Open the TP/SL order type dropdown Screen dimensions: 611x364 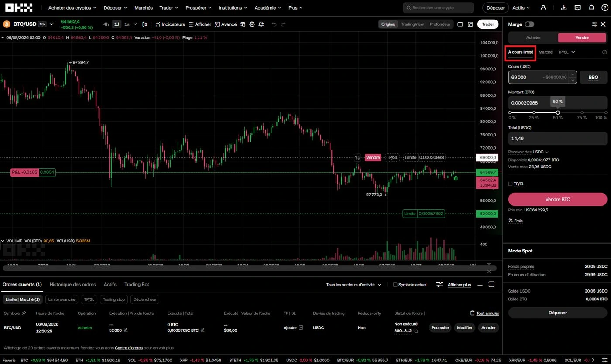point(566,52)
